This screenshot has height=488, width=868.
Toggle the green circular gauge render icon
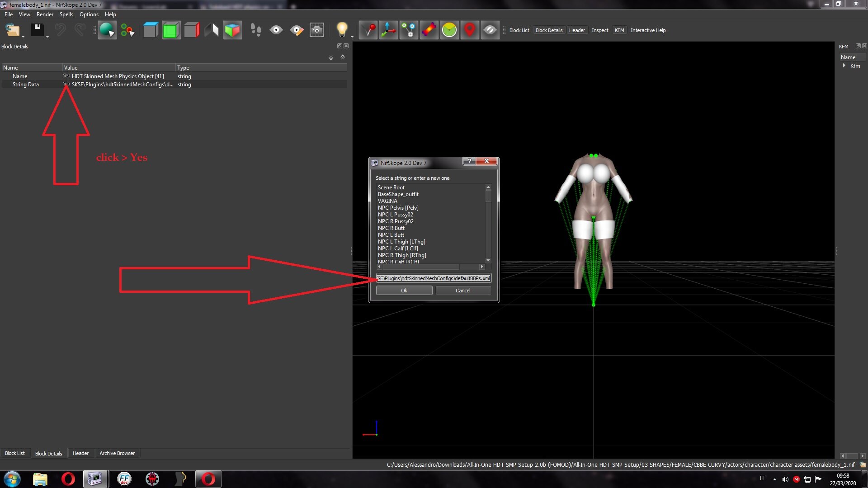tap(449, 30)
